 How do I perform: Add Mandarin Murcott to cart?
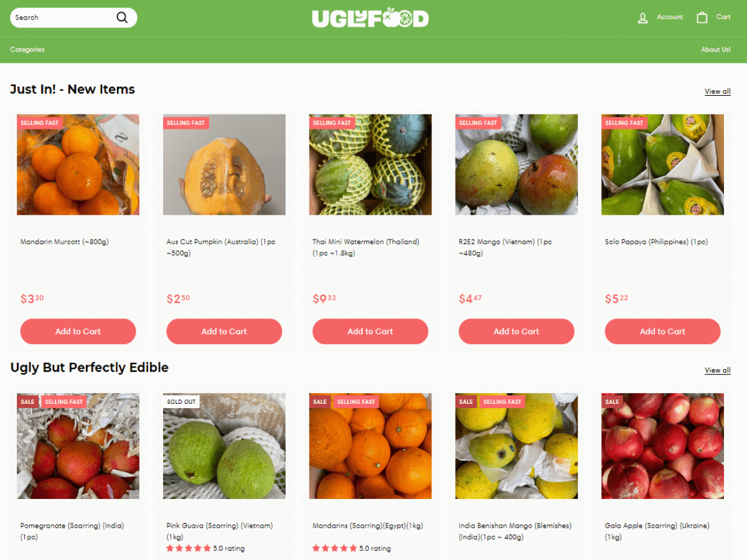pos(78,332)
